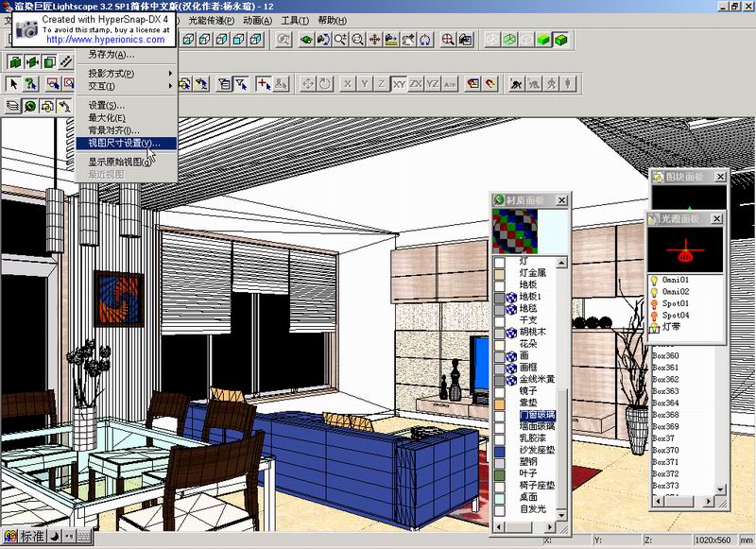Click the moon icon in status bar
Viewport: 756px width, 549px height.
(x=55, y=536)
